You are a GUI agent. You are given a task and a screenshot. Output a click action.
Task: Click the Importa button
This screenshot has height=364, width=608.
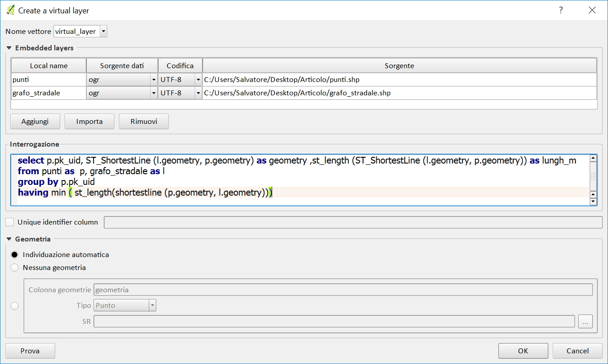point(90,121)
